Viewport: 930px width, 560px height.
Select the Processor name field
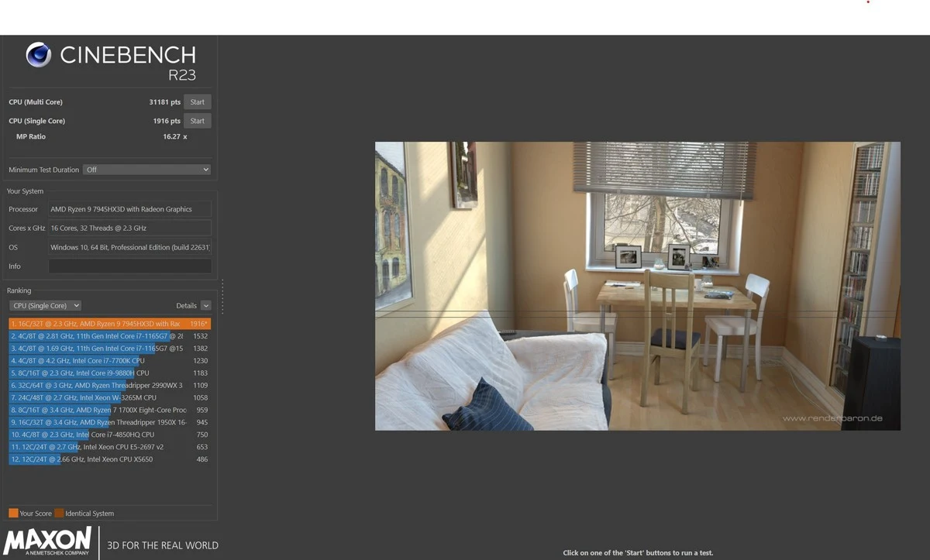coord(129,209)
